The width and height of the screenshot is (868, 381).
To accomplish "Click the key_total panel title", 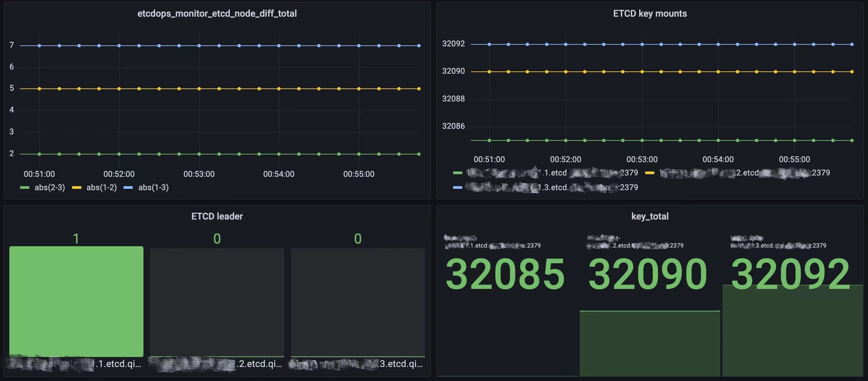I will [649, 216].
